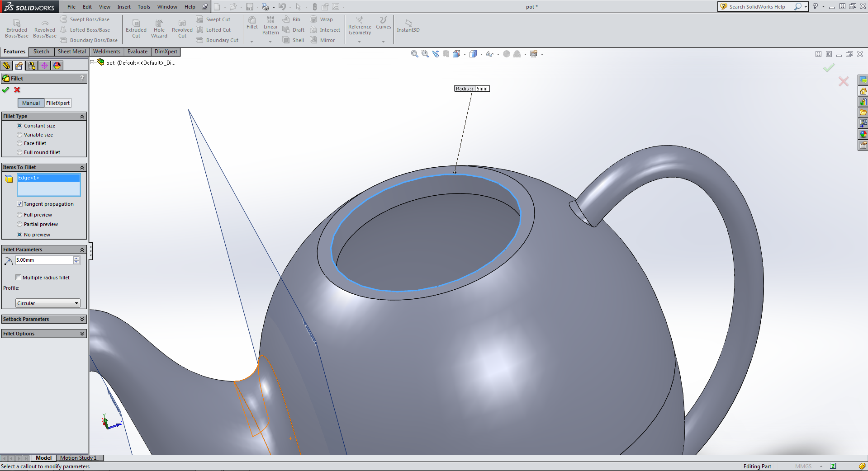This screenshot has width=868, height=471.
Task: Open the Profile Circular dropdown
Action: pos(48,303)
